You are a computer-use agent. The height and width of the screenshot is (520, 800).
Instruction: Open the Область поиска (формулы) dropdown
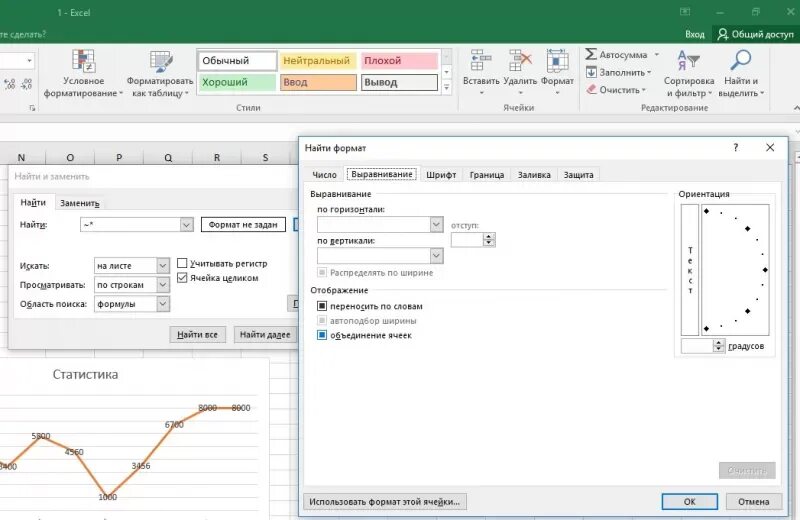(163, 304)
